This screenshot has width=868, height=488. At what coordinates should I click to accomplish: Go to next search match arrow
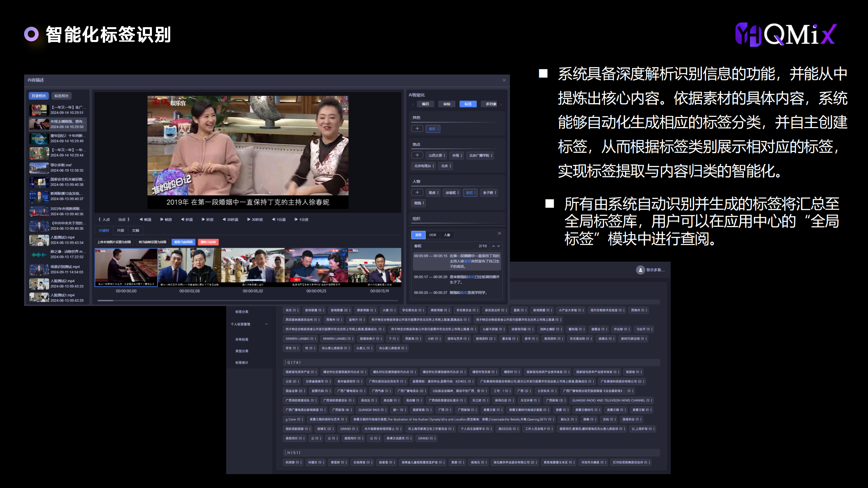[498, 246]
